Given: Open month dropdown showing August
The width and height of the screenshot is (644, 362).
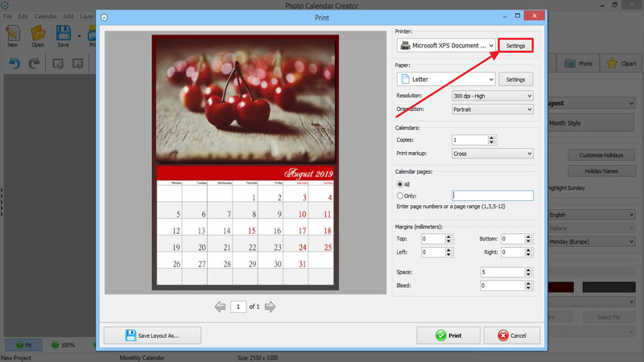Looking at the screenshot, I should point(592,103).
